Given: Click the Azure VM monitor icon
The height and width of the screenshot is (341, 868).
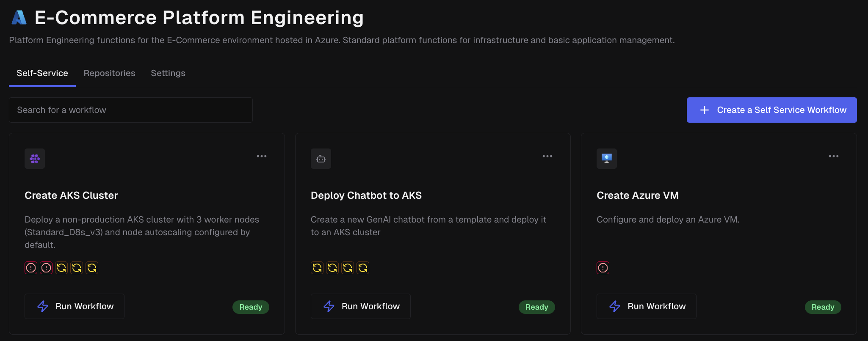Looking at the screenshot, I should [607, 159].
